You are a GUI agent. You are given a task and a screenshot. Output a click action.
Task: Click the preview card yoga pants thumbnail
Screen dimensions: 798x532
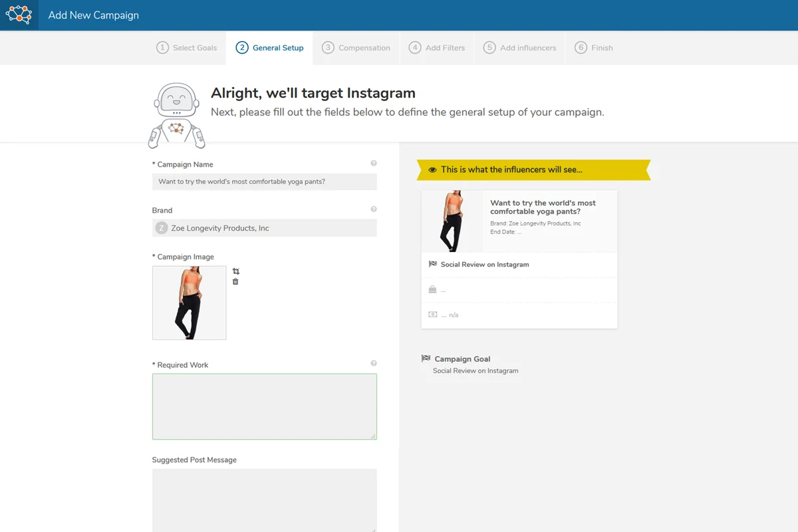(x=452, y=221)
